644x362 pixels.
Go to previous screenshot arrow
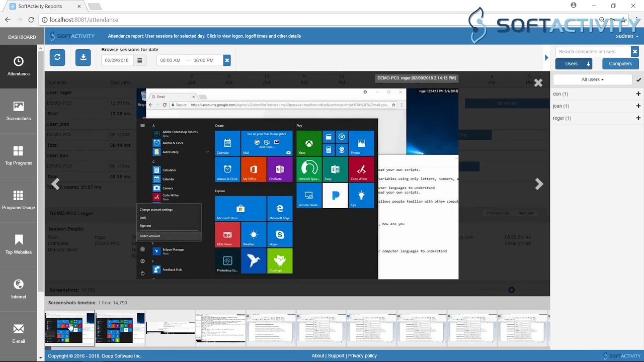(x=55, y=184)
